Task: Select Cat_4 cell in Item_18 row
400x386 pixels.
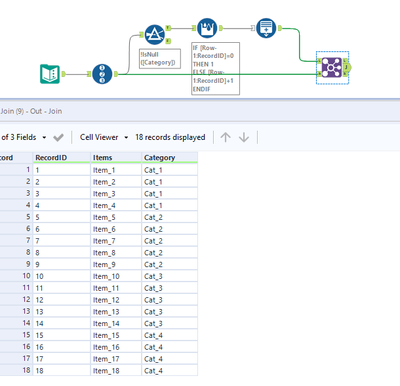Action: pyautogui.click(x=170, y=371)
